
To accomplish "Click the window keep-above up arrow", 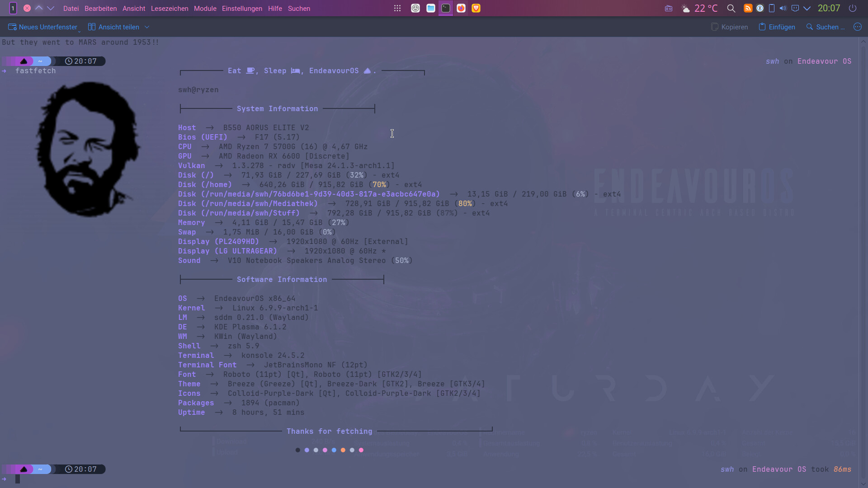I will point(39,8).
